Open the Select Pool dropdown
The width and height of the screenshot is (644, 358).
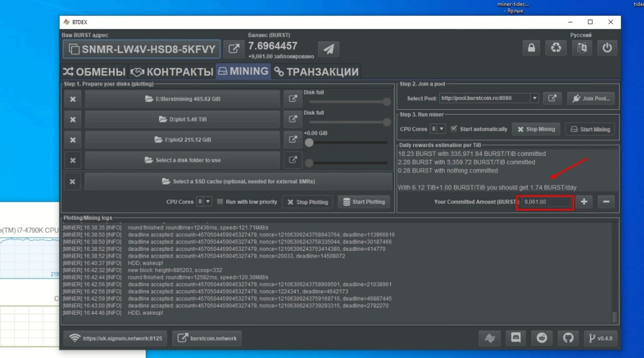[x=534, y=98]
